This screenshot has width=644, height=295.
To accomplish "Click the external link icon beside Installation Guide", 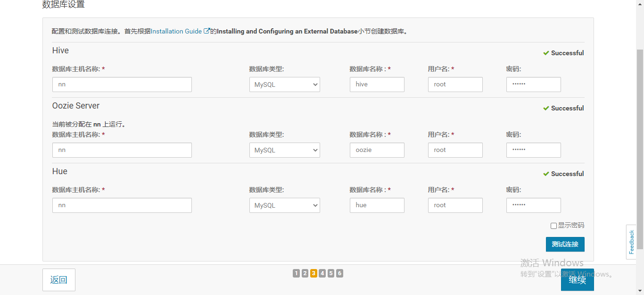I will [x=206, y=31].
